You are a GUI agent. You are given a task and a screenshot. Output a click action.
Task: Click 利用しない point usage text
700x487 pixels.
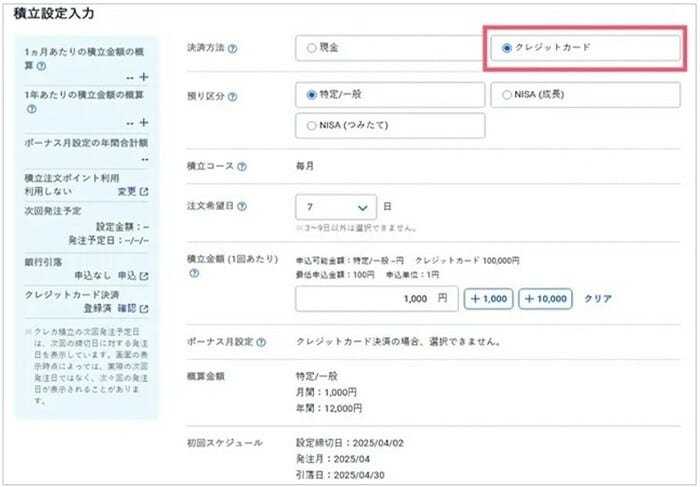[x=48, y=191]
